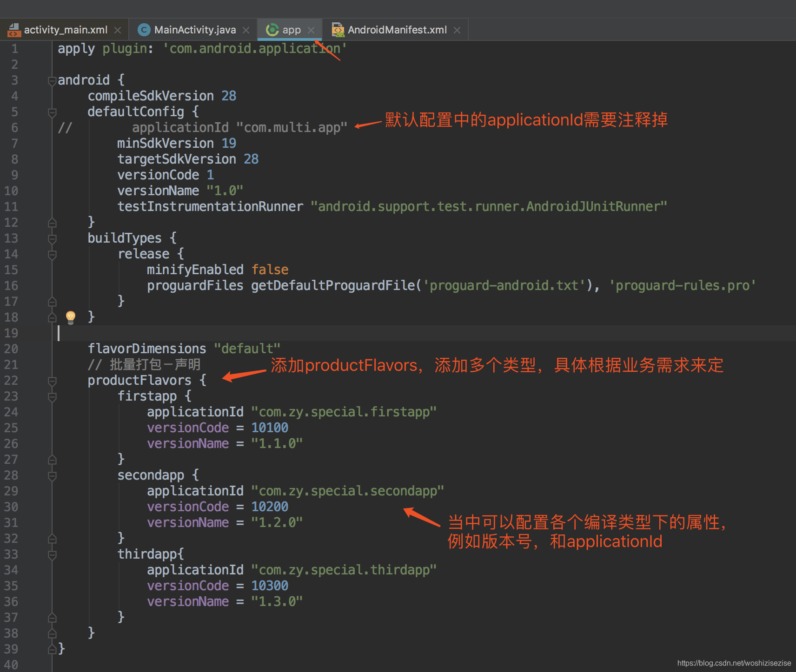
Task: Collapse the thirdapp block on line 33
Action: [52, 555]
